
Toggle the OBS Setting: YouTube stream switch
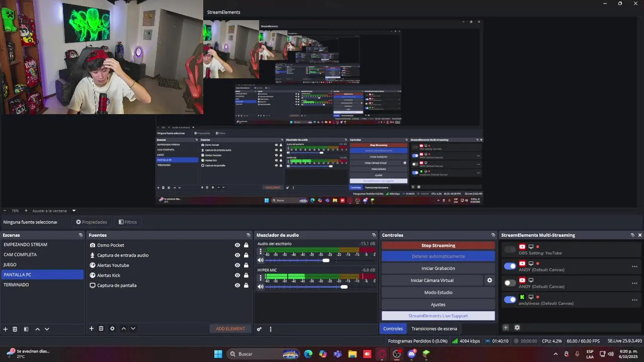click(x=510, y=249)
